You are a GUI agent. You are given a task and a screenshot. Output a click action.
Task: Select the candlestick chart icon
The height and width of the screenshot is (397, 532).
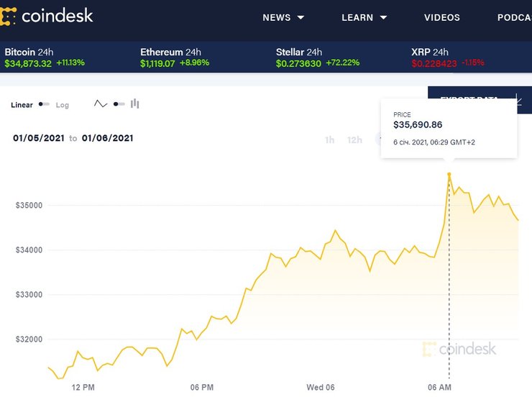pyautogui.click(x=134, y=104)
